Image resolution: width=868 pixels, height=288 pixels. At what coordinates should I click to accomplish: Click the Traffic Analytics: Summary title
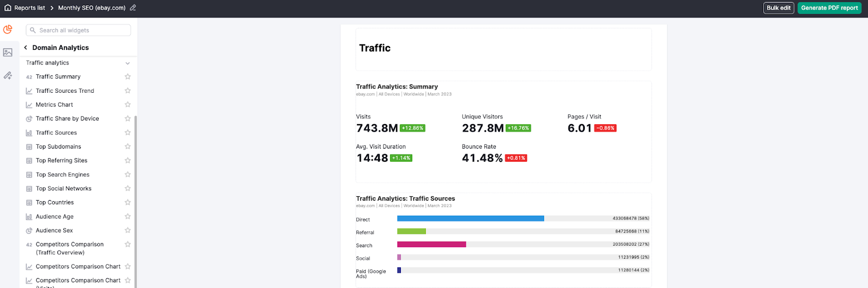397,86
